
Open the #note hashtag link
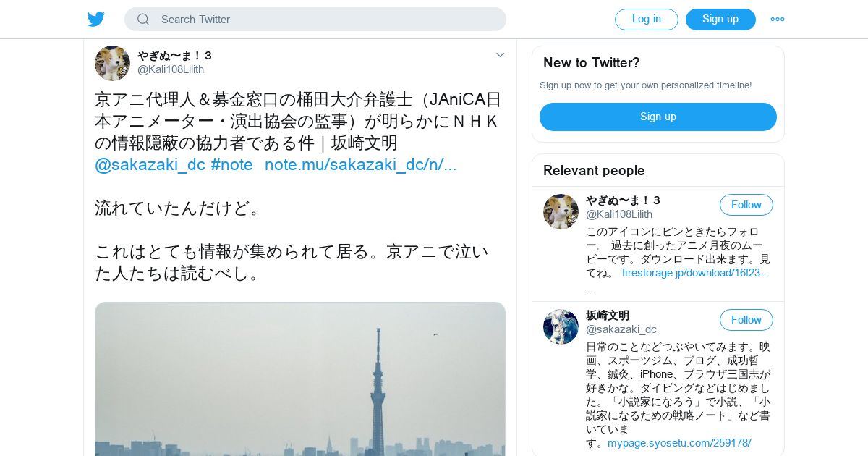click(231, 164)
